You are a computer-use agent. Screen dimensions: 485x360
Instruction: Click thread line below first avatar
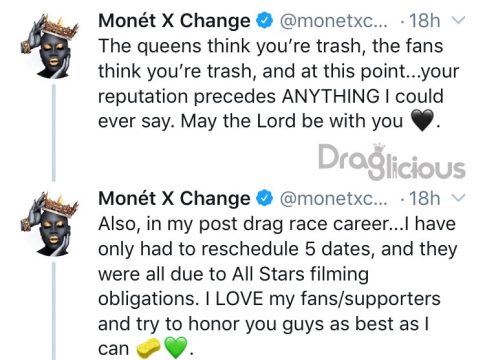(54, 133)
